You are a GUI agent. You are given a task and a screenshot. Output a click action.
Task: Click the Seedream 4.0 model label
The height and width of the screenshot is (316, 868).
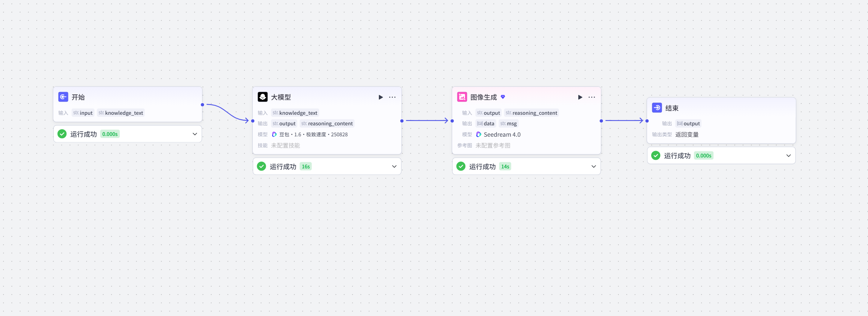click(x=502, y=134)
